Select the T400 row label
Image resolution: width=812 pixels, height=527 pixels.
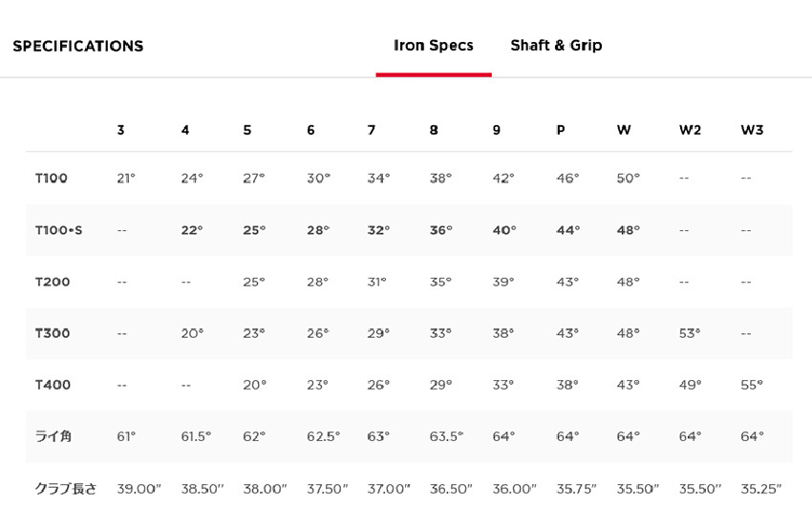(53, 385)
